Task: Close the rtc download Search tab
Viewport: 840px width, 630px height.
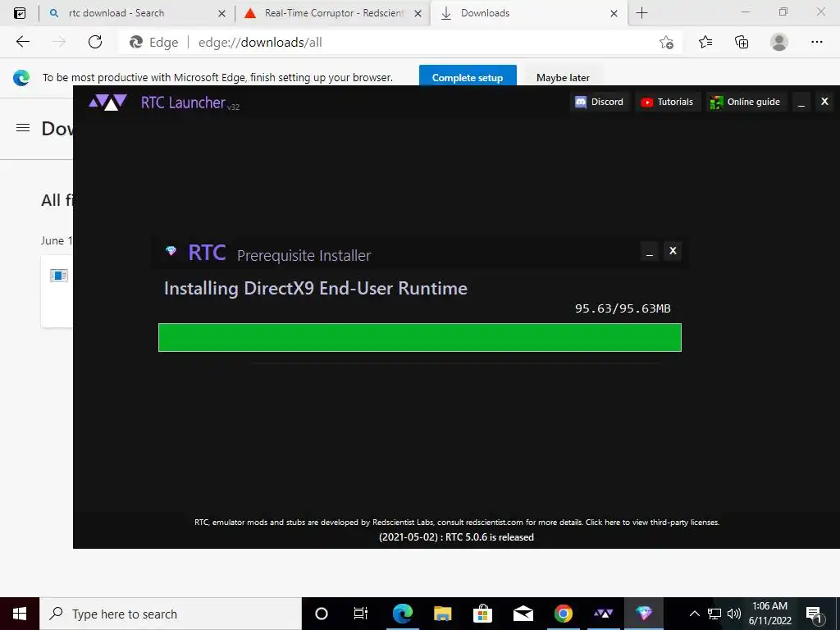Action: pos(221,13)
